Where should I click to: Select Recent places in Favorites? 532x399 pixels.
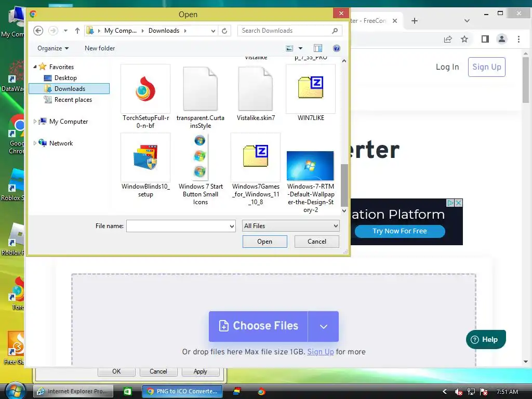73,100
